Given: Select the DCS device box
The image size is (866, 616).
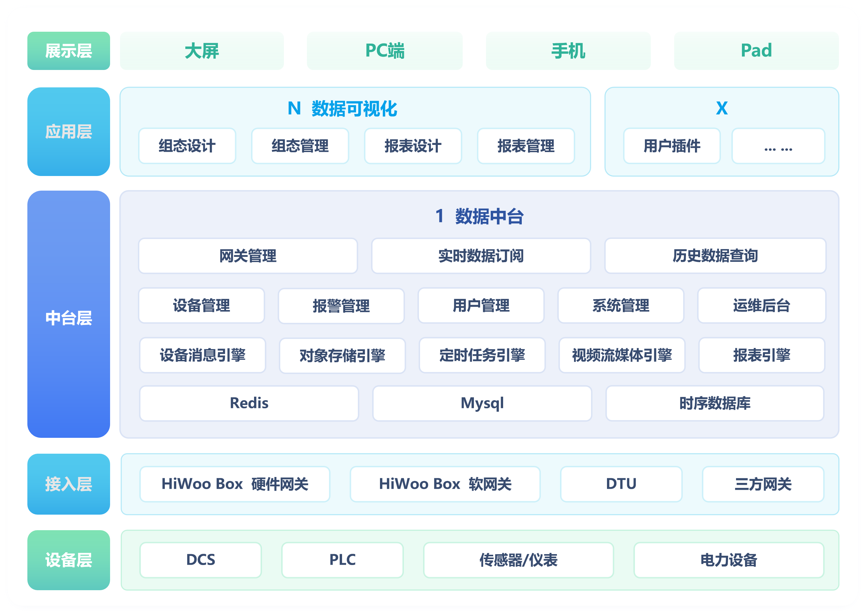Looking at the screenshot, I should point(201,560).
